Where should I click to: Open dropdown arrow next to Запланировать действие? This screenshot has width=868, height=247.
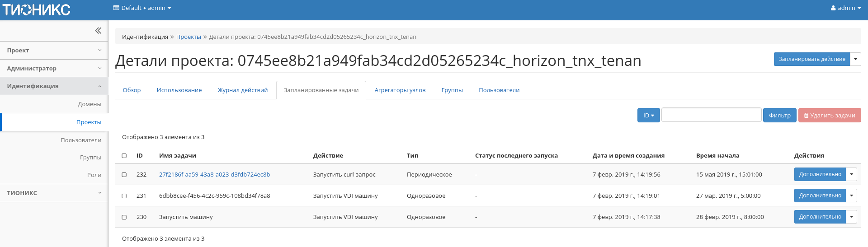coord(855,59)
